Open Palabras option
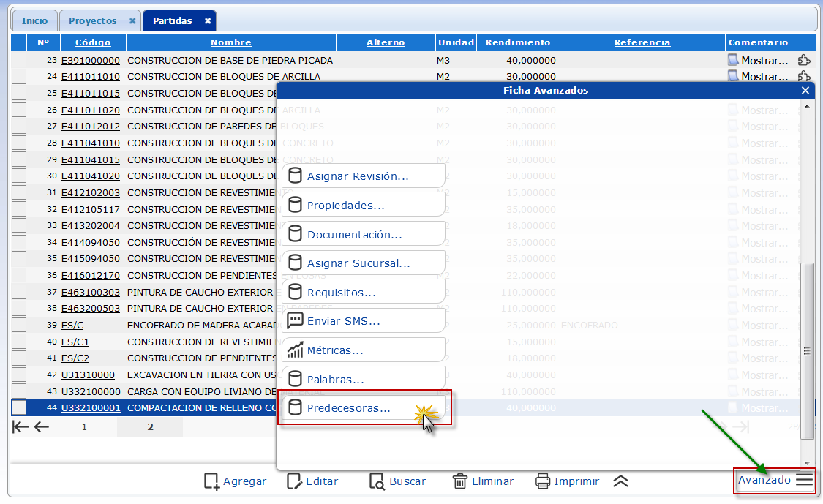The width and height of the screenshot is (823, 504). tap(363, 379)
